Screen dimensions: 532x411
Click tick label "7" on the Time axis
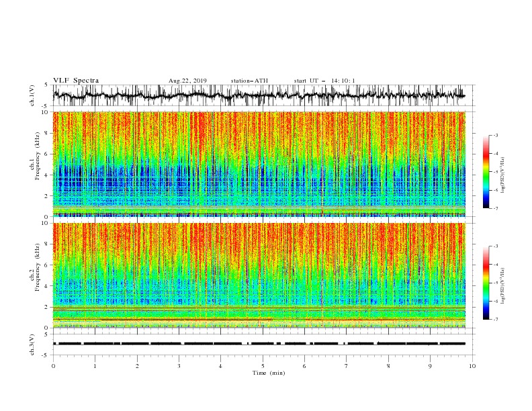click(x=347, y=366)
